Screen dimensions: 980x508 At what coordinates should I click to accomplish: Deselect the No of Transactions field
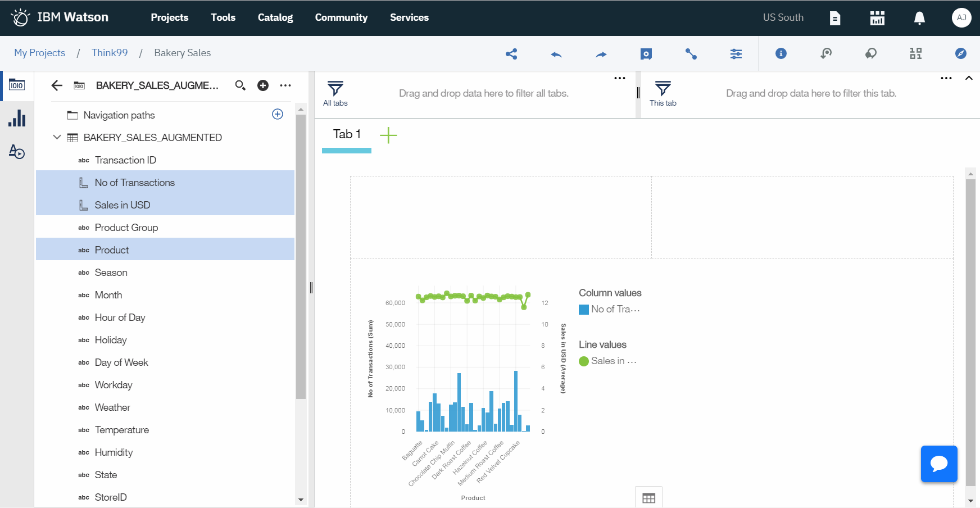point(134,182)
